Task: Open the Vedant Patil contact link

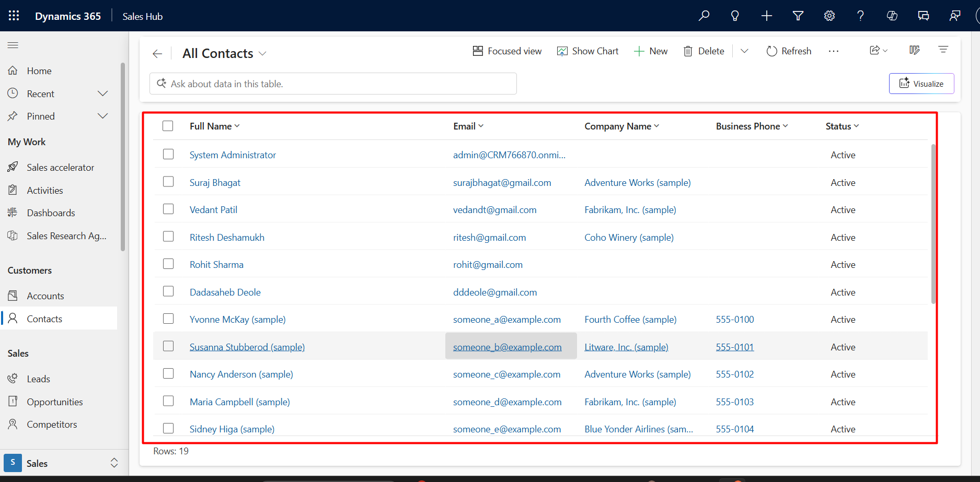Action: 213,210
